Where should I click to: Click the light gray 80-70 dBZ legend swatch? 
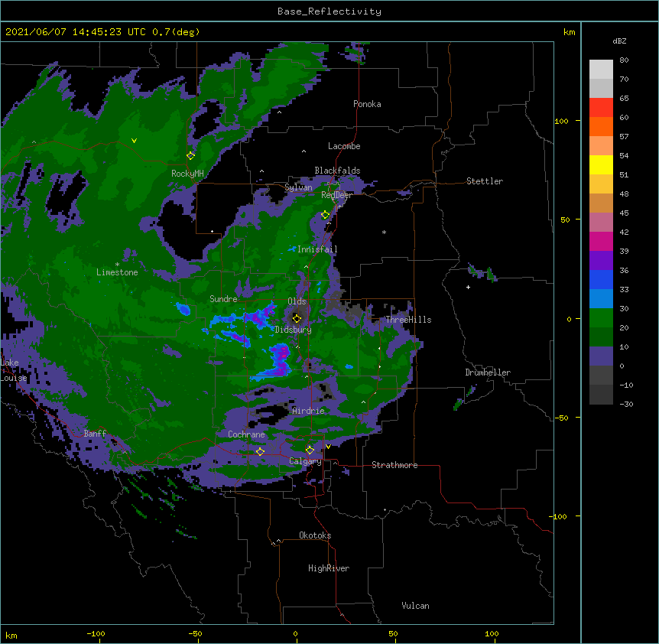click(601, 69)
